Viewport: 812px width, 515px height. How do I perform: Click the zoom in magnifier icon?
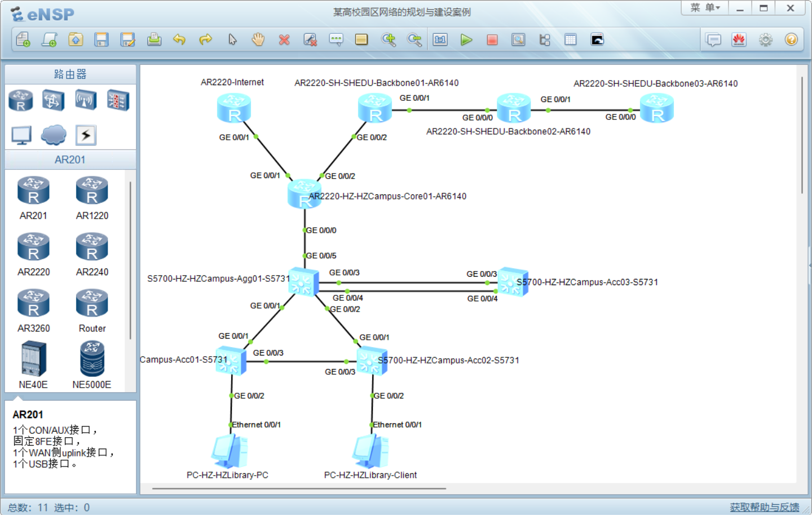389,39
